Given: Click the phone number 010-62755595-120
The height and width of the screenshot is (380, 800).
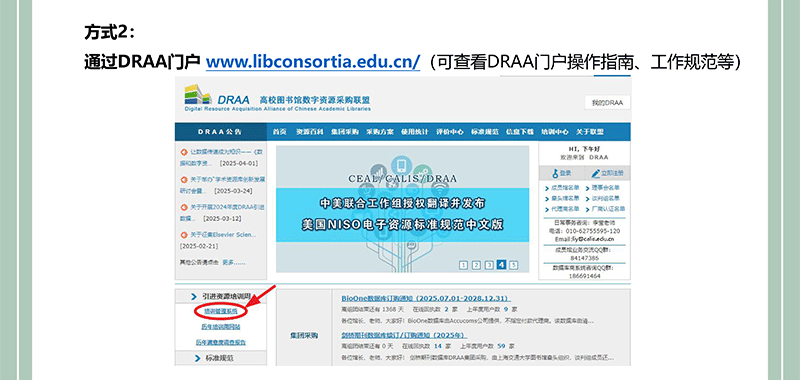Looking at the screenshot, I should (593, 231).
